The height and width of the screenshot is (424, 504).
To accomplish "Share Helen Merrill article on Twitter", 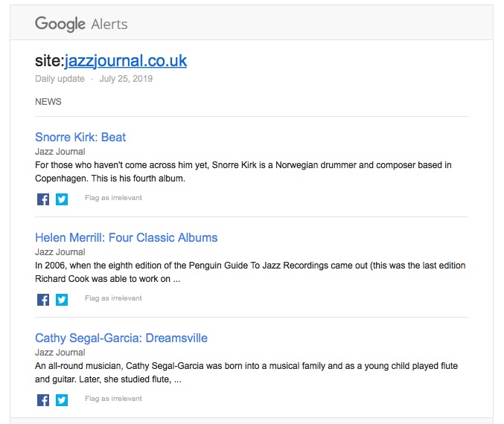I will [62, 299].
